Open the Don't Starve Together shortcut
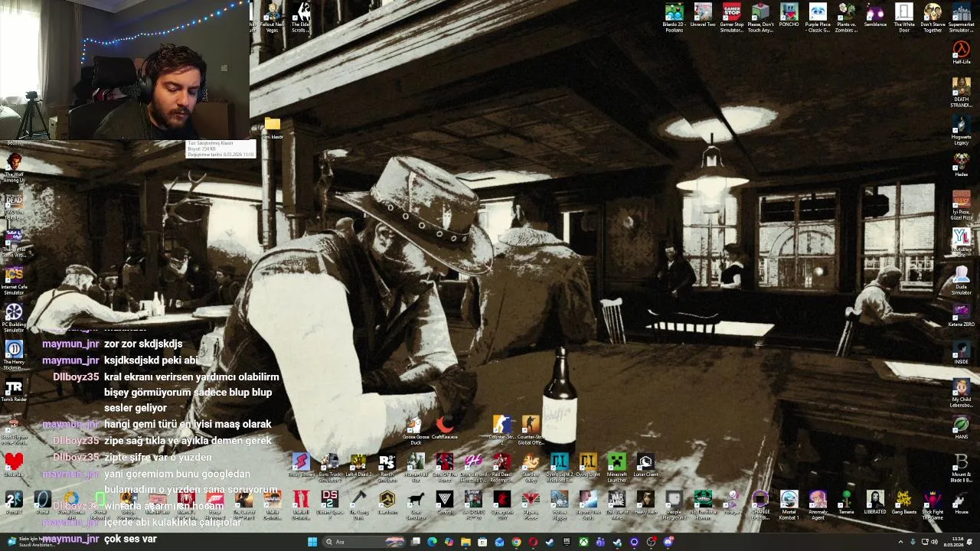This screenshot has width=980, height=551. point(933,17)
